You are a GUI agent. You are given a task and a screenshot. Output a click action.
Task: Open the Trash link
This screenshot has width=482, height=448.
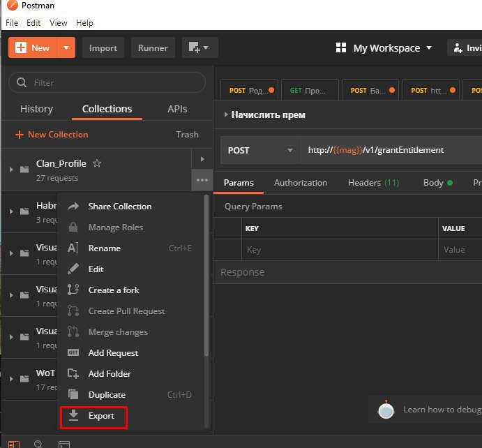pos(187,135)
